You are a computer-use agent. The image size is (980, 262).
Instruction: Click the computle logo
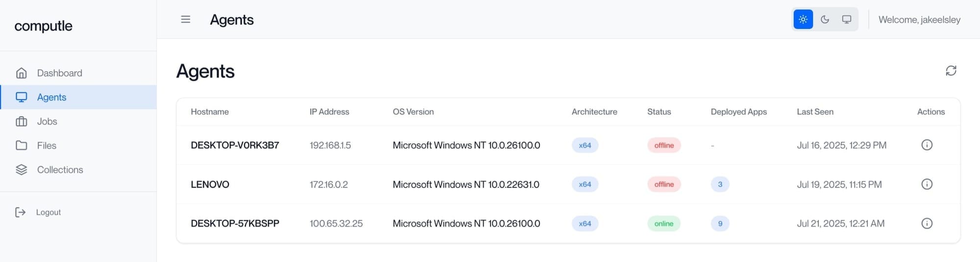(x=43, y=26)
